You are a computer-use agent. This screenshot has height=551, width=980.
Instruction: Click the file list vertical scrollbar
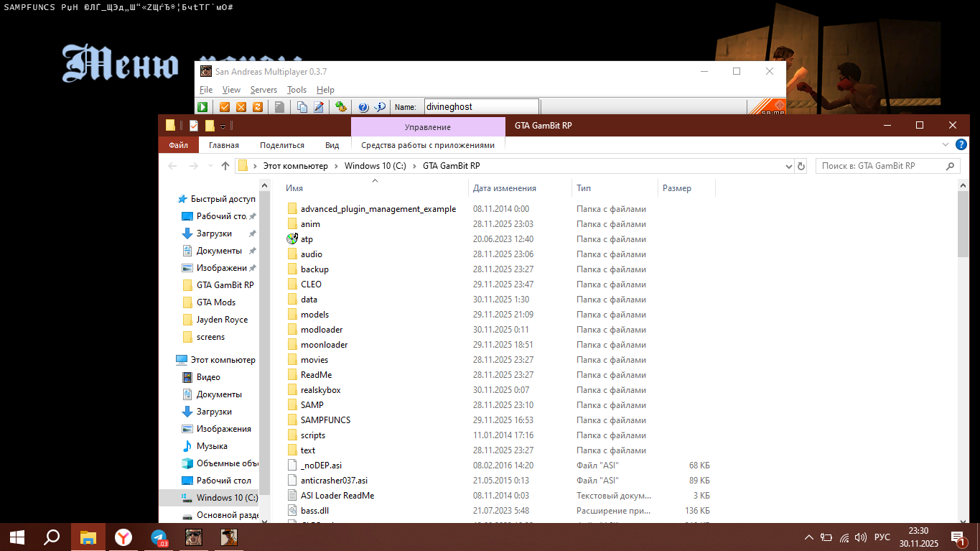coord(963,223)
